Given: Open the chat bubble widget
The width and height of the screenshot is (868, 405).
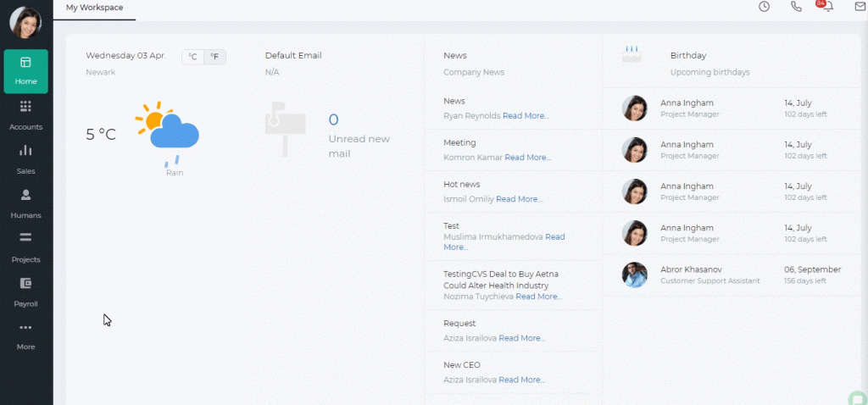Looking at the screenshot, I should tap(860, 399).
